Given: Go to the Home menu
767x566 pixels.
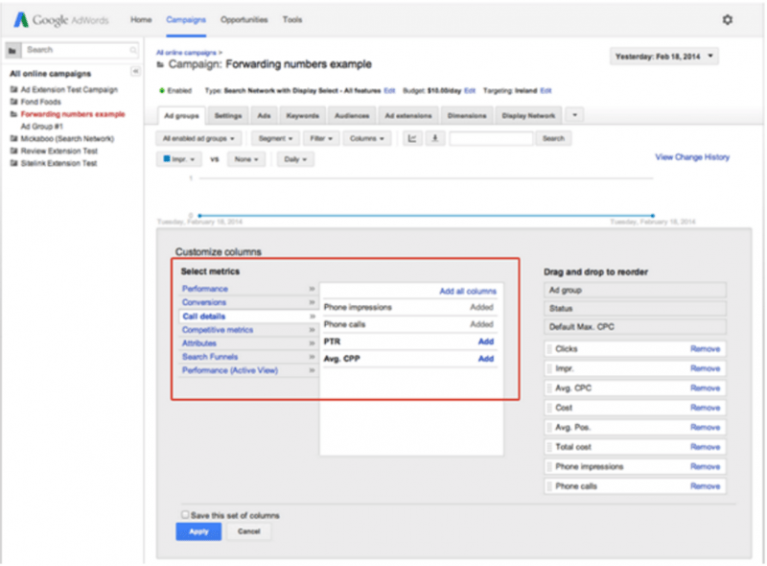Looking at the screenshot, I should [x=141, y=20].
